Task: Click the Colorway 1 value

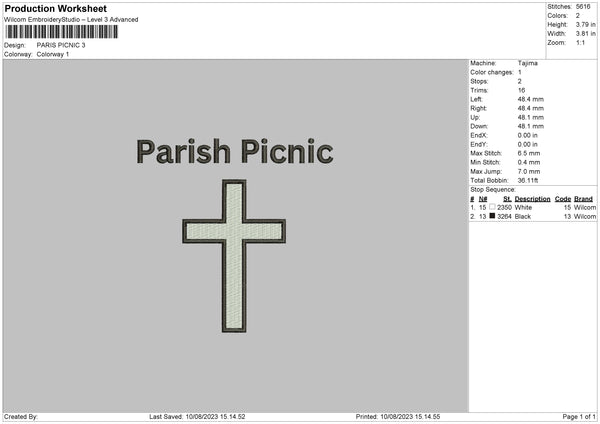Action: tap(53, 54)
